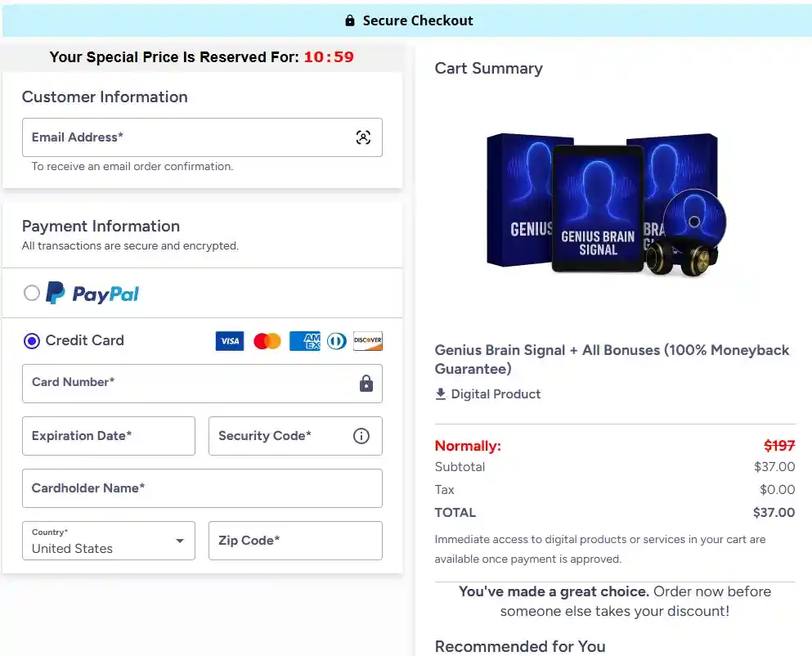Click the Cardholder Name field
812x656 pixels.
point(202,488)
